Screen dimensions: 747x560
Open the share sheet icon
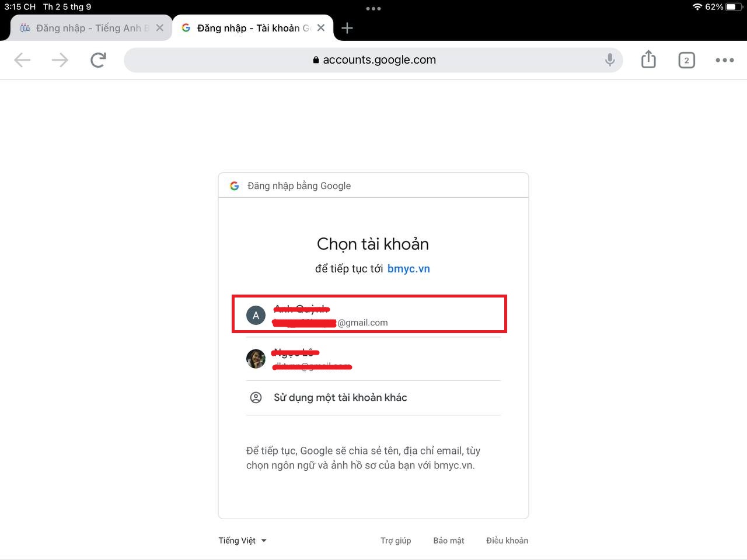pos(648,59)
